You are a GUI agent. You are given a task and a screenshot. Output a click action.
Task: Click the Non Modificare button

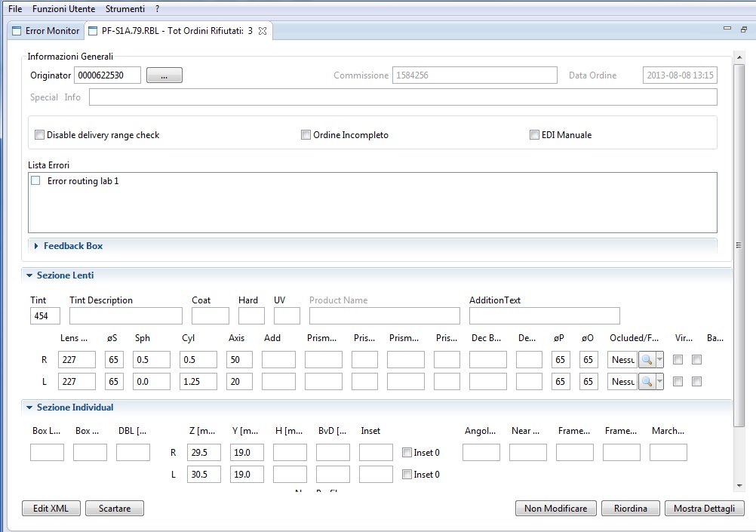556,509
